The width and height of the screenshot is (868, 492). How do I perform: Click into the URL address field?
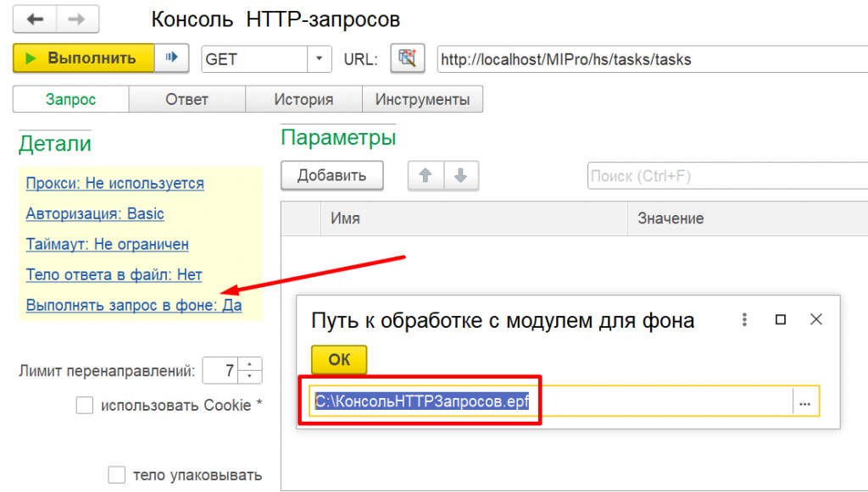click(x=652, y=59)
